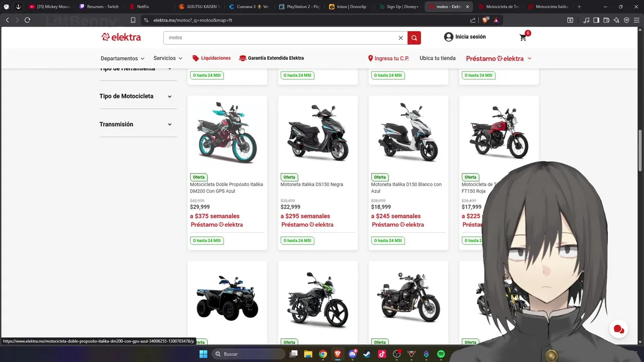Open Spotify from the taskbar

point(441,354)
